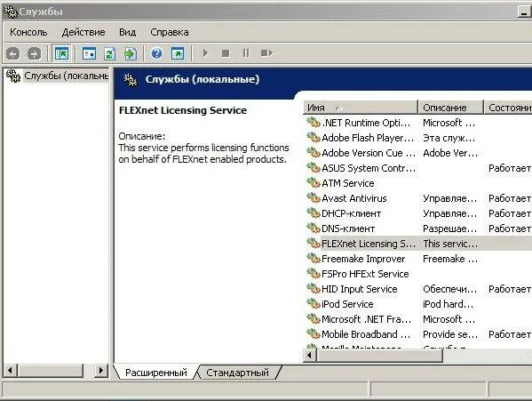
Task: Sort by the Описание column header
Action: click(x=450, y=108)
